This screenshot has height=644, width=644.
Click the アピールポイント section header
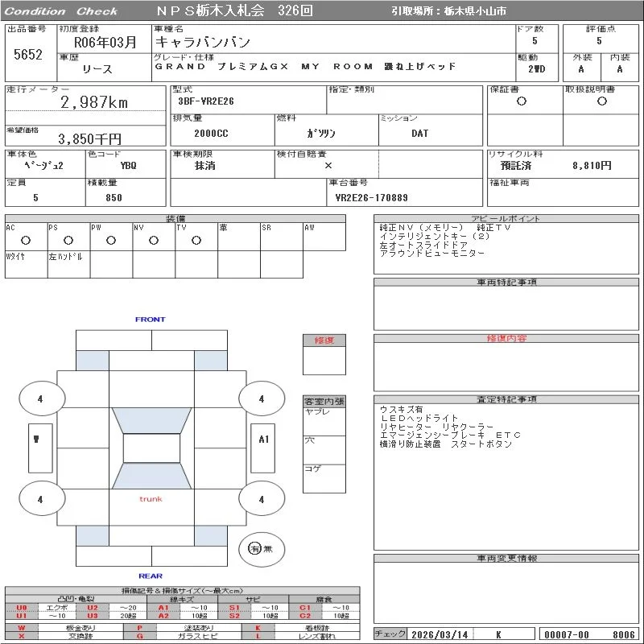506,218
